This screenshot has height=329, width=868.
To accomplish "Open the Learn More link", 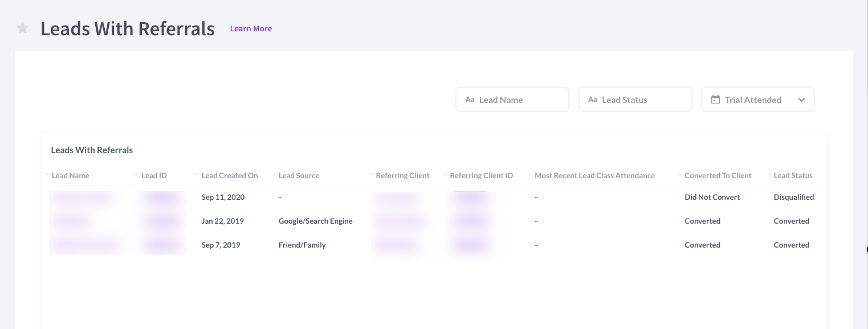I will [251, 28].
